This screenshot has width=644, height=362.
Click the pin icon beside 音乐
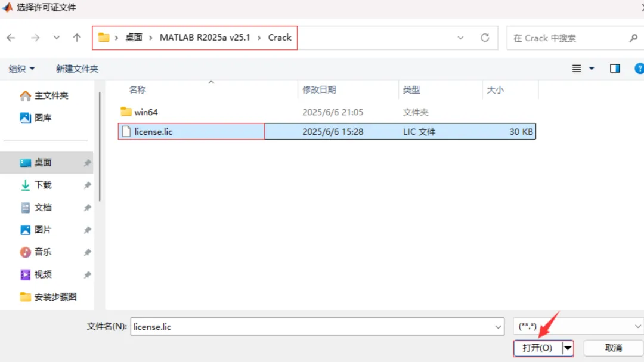pyautogui.click(x=87, y=252)
